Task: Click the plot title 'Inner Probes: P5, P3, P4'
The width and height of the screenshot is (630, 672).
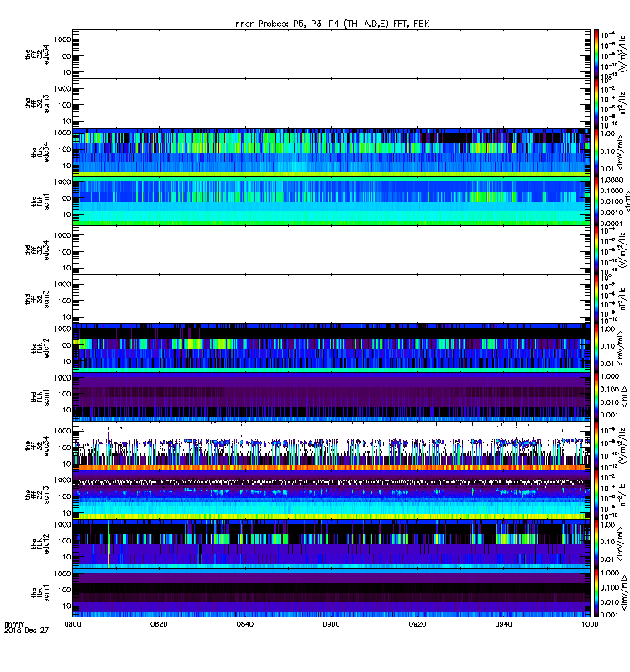Action: (289, 24)
